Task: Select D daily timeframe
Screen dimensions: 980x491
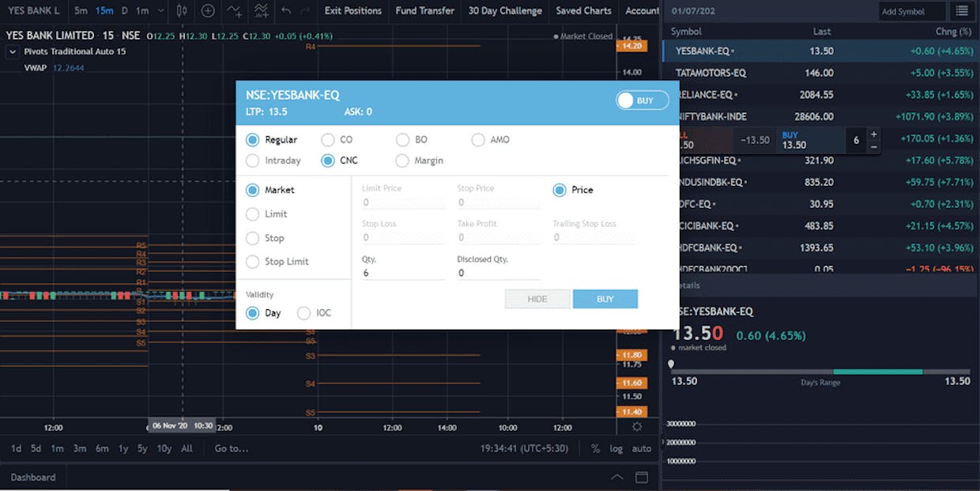Action: click(124, 11)
